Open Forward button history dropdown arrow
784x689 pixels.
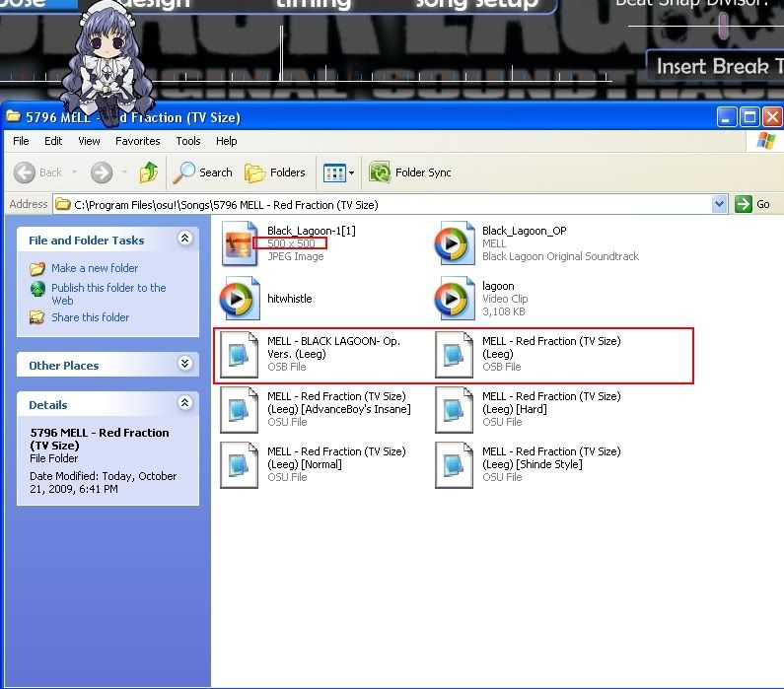124,172
